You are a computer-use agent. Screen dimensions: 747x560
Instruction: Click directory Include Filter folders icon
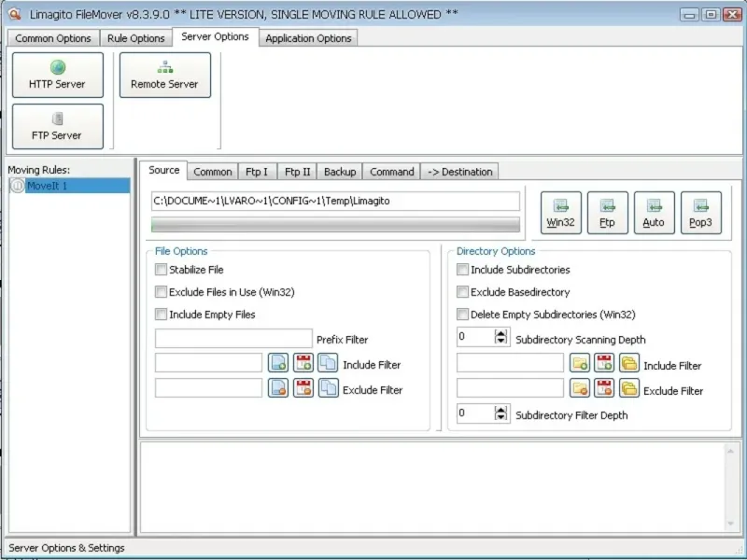click(x=628, y=363)
